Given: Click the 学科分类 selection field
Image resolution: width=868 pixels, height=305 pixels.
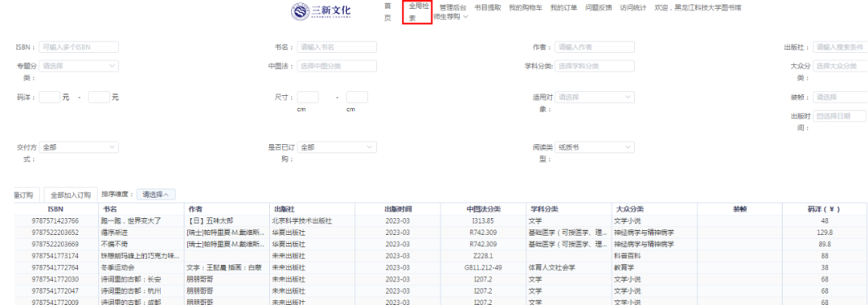Looking at the screenshot, I should pos(595,66).
